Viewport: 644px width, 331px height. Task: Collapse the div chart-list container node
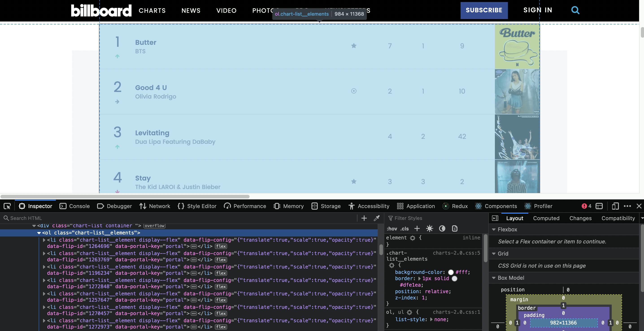point(34,226)
